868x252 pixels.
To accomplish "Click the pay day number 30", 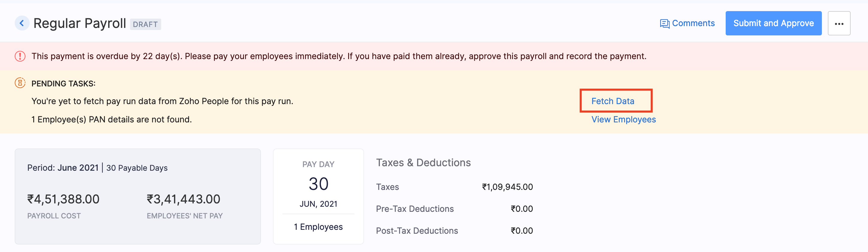I will (x=318, y=184).
